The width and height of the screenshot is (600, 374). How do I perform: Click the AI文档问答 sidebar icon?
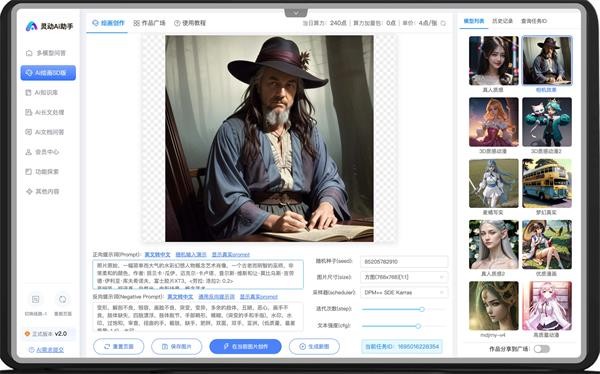28,132
